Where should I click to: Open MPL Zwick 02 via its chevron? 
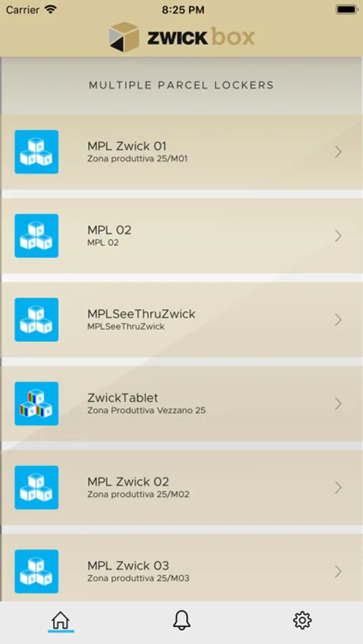(x=339, y=487)
